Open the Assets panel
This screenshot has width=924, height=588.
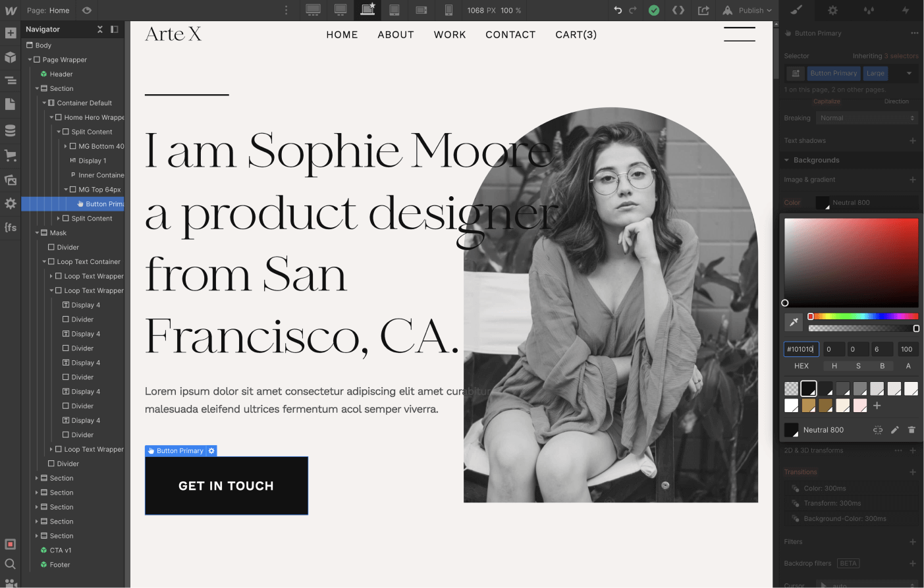coord(10,178)
